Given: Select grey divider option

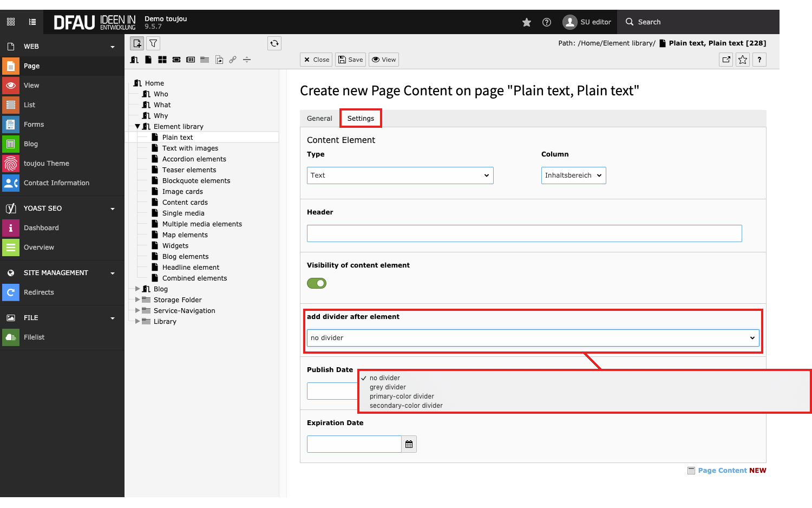Looking at the screenshot, I should coord(388,387).
